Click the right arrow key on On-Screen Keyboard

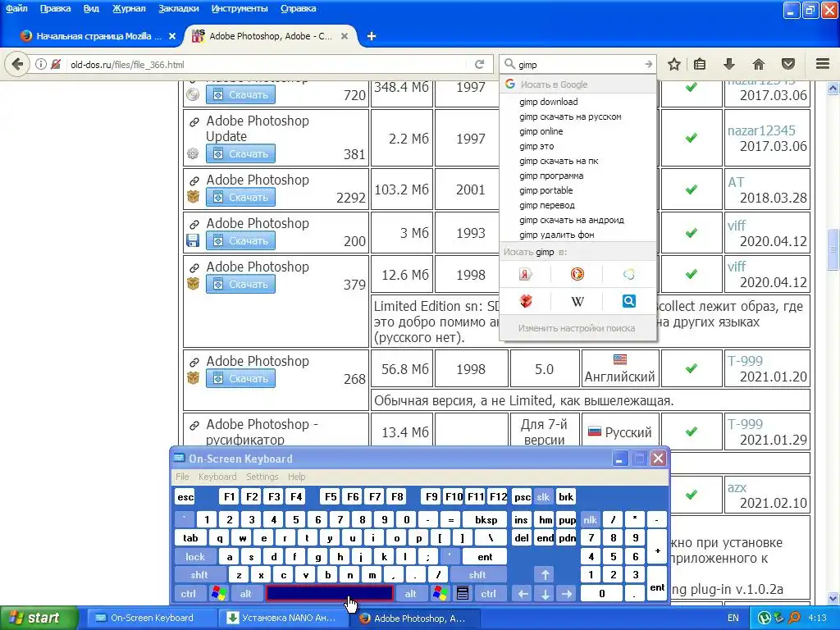[567, 594]
